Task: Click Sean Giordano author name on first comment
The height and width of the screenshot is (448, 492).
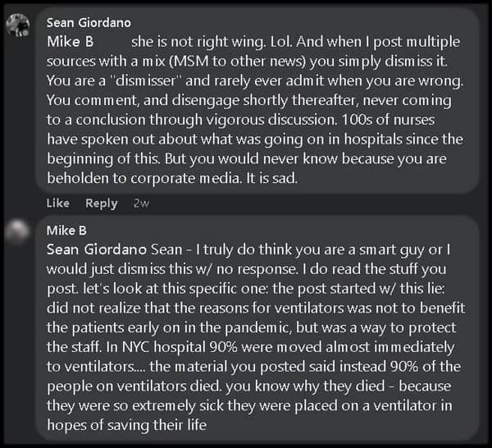Action: click(x=89, y=23)
